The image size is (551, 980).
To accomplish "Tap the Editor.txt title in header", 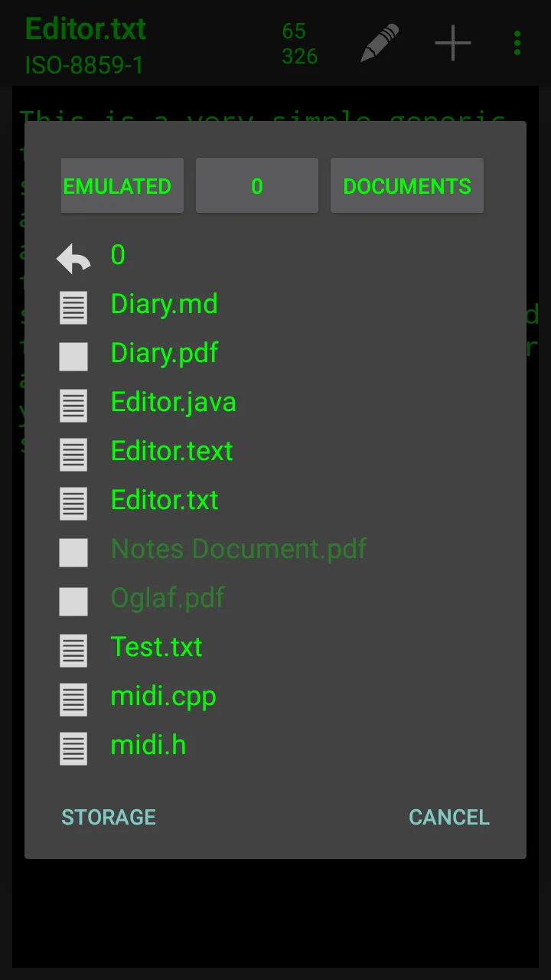I will pyautogui.click(x=86, y=29).
